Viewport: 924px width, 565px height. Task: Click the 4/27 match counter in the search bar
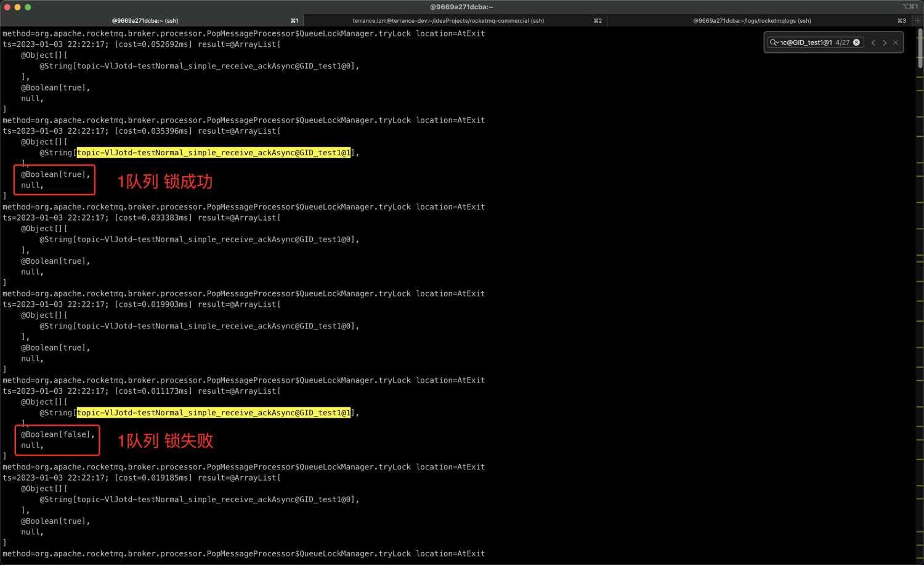pos(841,43)
